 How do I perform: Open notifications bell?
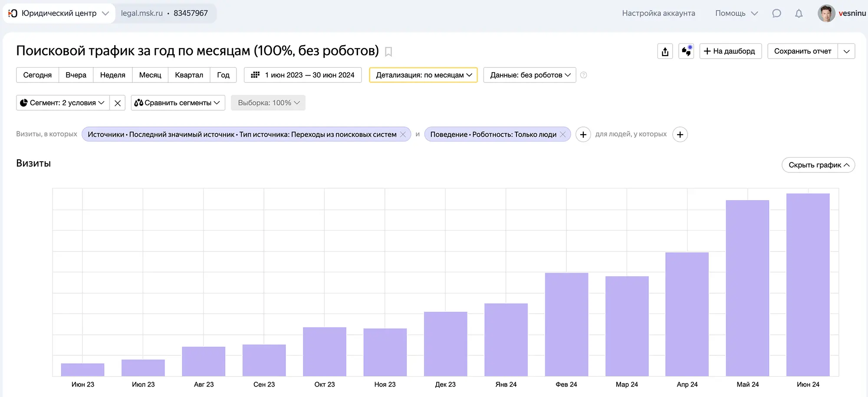pyautogui.click(x=799, y=13)
